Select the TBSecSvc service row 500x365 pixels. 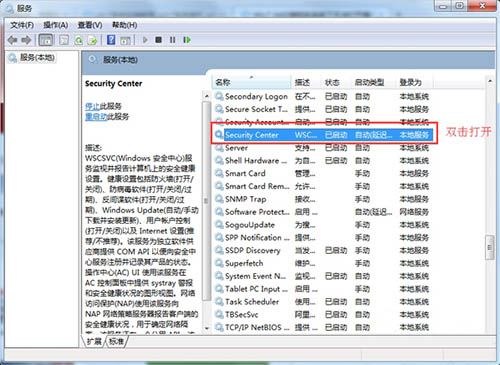pyautogui.click(x=323, y=315)
